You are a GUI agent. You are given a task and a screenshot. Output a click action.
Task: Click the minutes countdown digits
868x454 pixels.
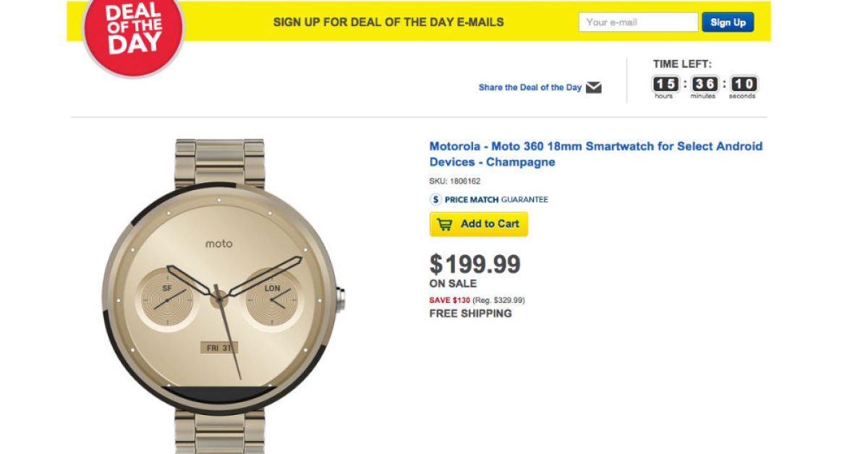pos(703,84)
